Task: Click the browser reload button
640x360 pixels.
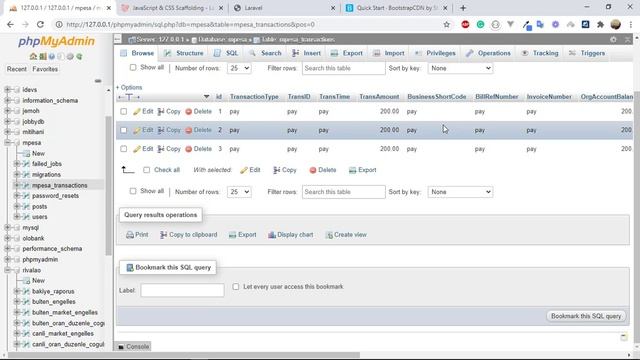Action: (x=40, y=24)
